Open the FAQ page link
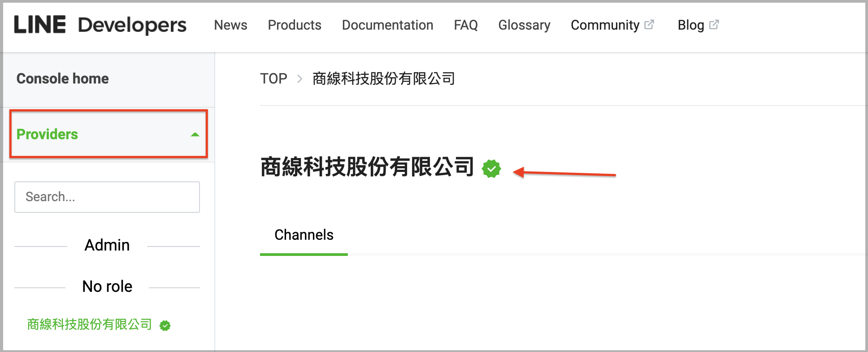This screenshot has width=868, height=352. click(x=466, y=25)
